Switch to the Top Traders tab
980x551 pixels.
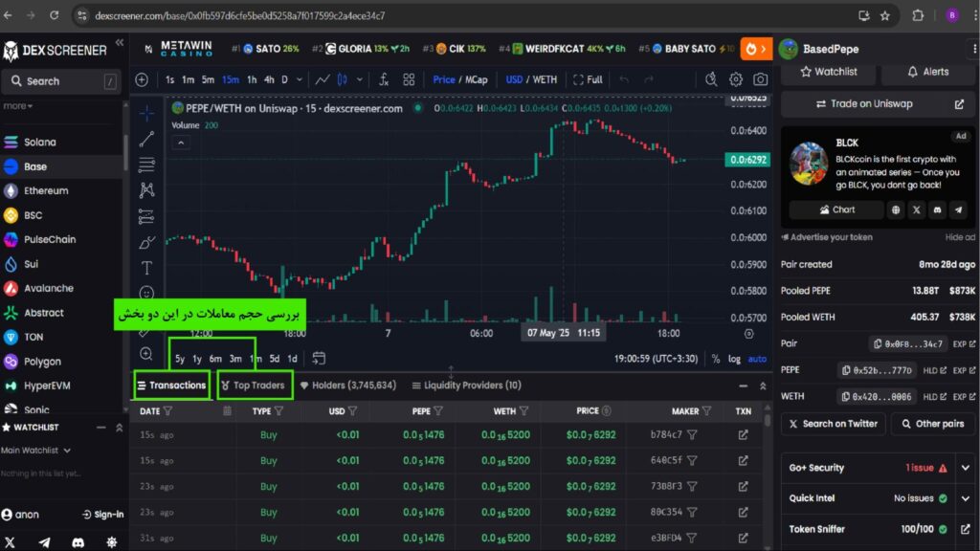[x=254, y=386]
